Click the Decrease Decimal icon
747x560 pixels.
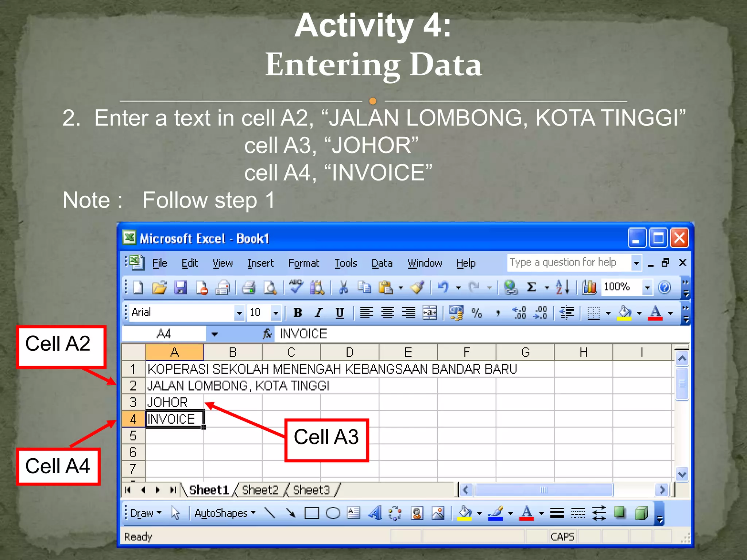540,313
